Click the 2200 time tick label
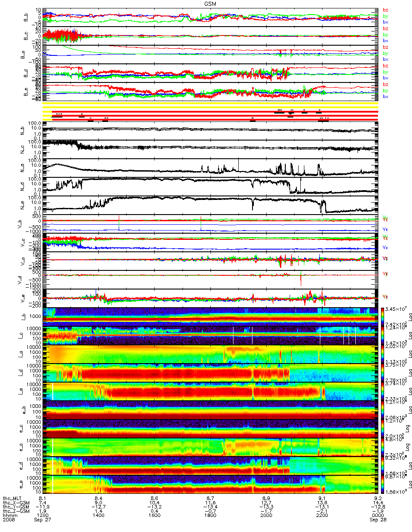Screen dimensions: 412x532 click(322, 516)
